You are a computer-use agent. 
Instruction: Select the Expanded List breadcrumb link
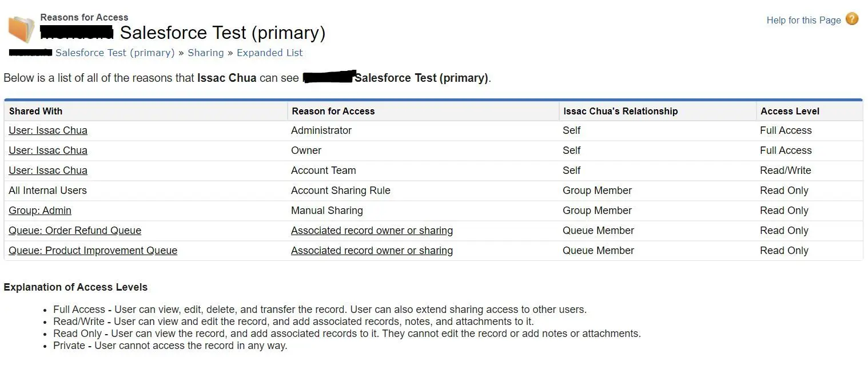(x=270, y=53)
